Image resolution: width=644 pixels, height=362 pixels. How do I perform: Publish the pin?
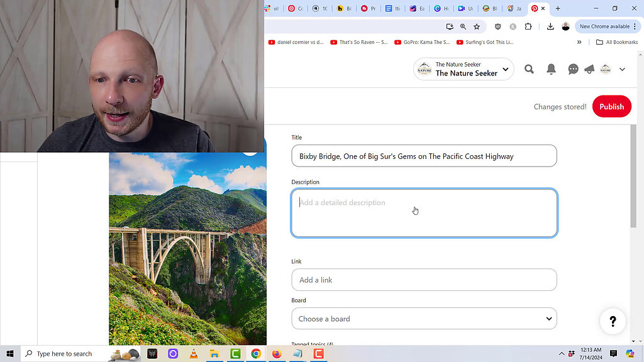point(611,107)
